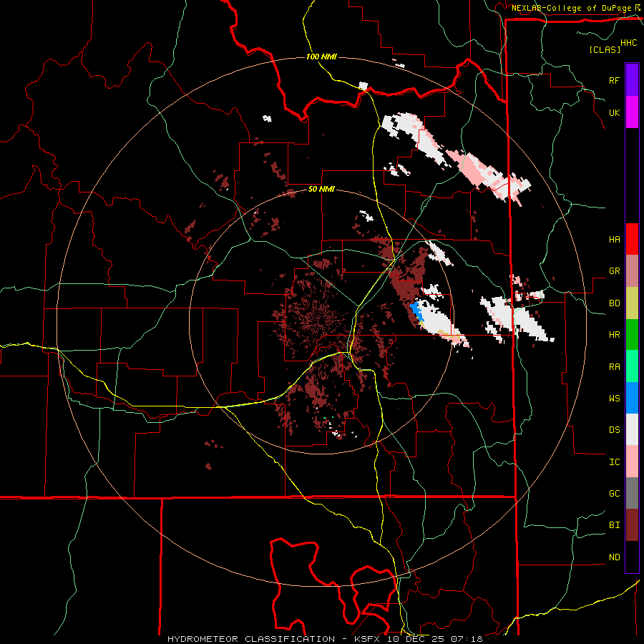Image resolution: width=644 pixels, height=644 pixels.
Task: Click the "100 NMI" range ring label
Action: click(321, 57)
